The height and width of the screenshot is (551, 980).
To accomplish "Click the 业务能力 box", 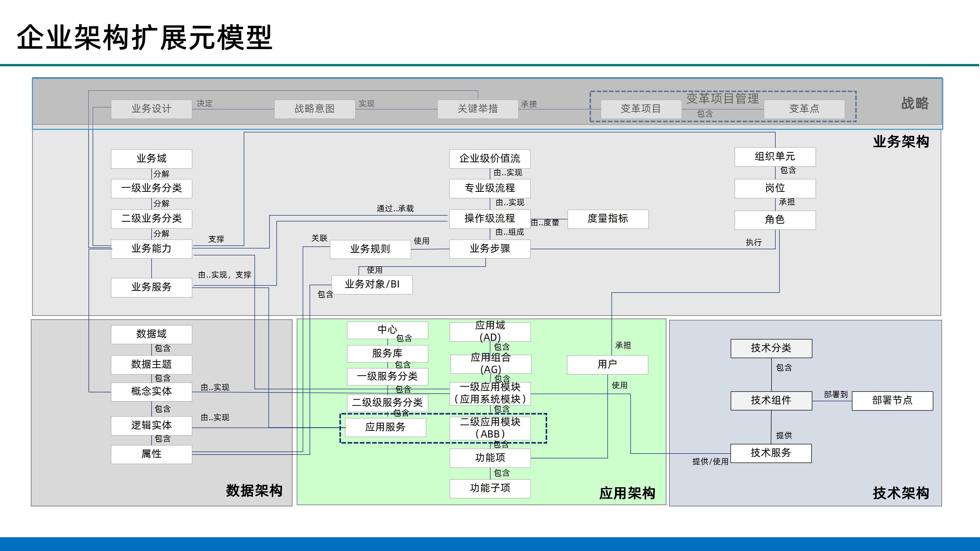I will (151, 249).
